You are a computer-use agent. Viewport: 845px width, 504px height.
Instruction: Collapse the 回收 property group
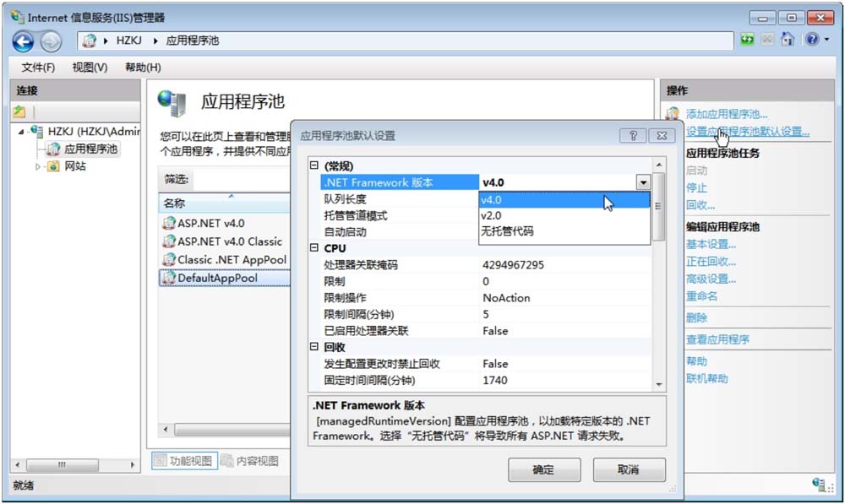click(314, 347)
